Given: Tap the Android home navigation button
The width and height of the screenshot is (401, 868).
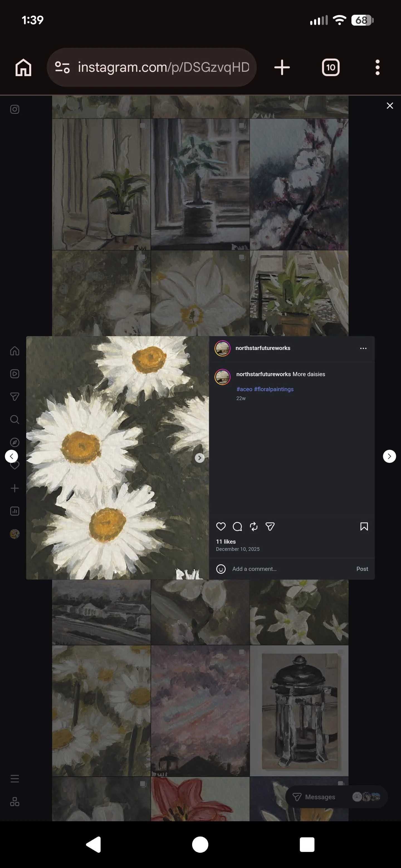Looking at the screenshot, I should pos(200,844).
